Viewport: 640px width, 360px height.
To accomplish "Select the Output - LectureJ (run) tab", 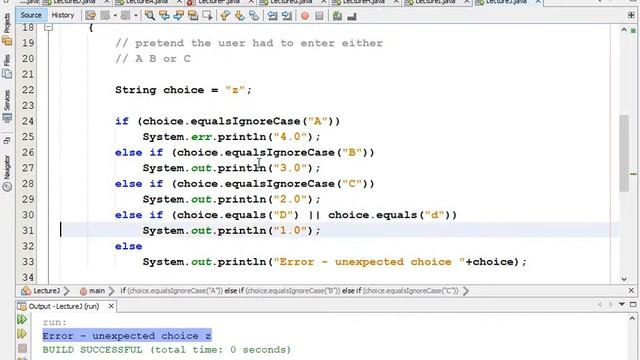I will click(x=64, y=306).
